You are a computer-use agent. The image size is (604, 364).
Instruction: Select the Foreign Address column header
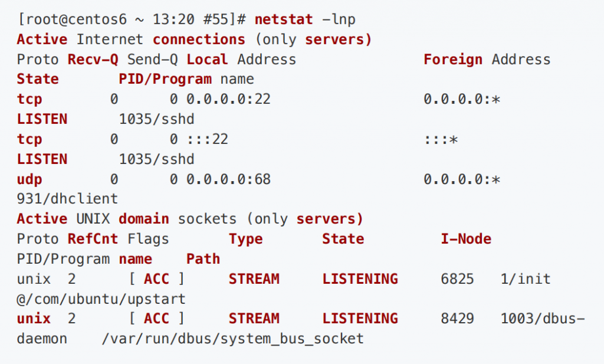(487, 60)
